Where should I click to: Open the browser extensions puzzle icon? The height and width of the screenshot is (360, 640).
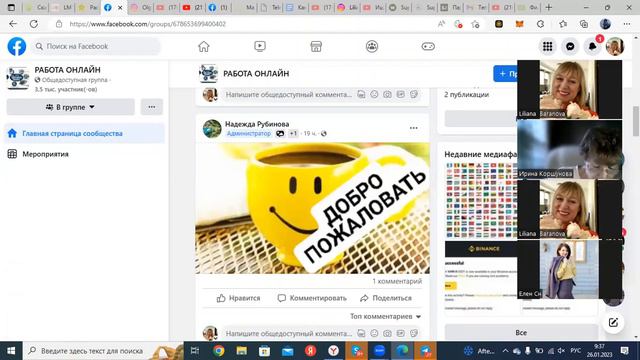(540, 24)
